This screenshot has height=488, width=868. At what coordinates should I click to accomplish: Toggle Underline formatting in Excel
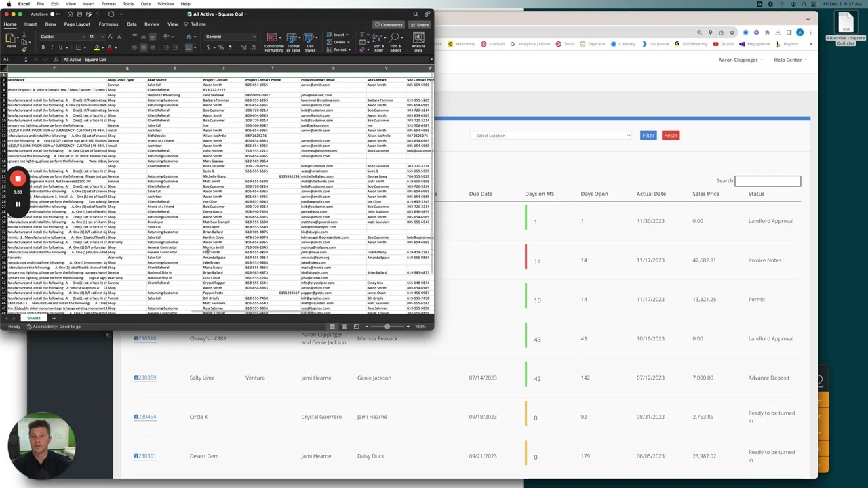(x=60, y=47)
